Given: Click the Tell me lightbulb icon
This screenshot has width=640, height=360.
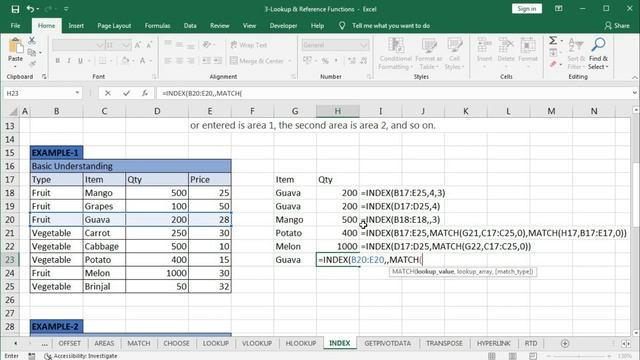Looking at the screenshot, I should coord(342,26).
